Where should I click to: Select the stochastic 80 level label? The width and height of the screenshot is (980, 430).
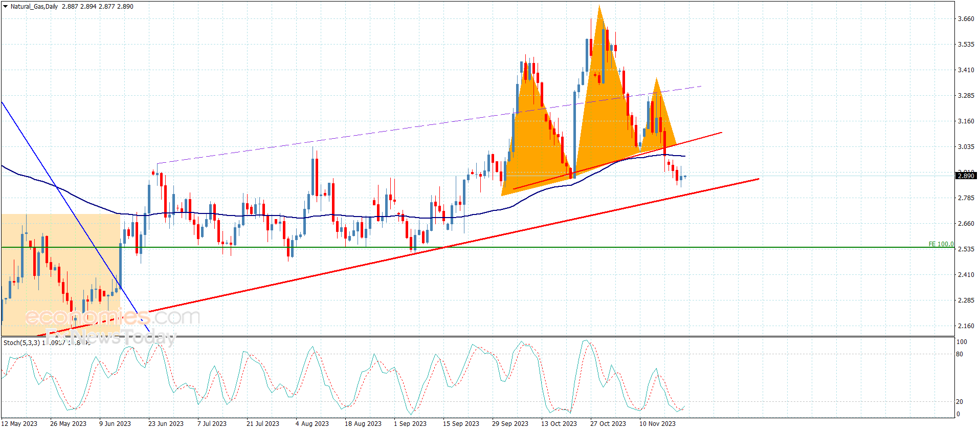(960, 354)
